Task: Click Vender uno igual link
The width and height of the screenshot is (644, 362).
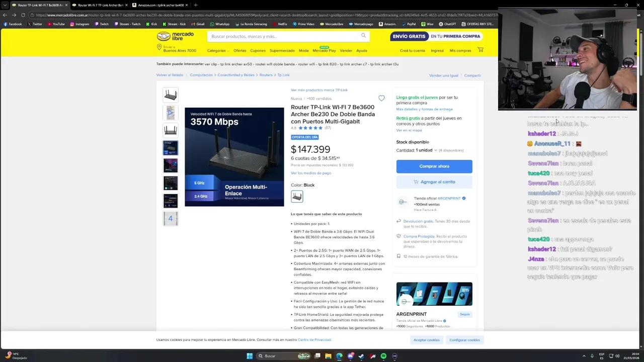Action: point(444,75)
